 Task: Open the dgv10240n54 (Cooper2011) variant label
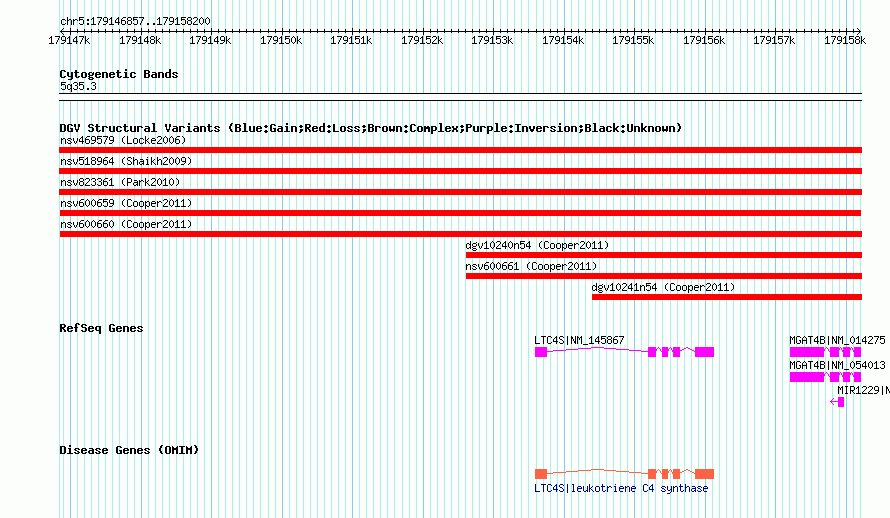click(x=537, y=245)
